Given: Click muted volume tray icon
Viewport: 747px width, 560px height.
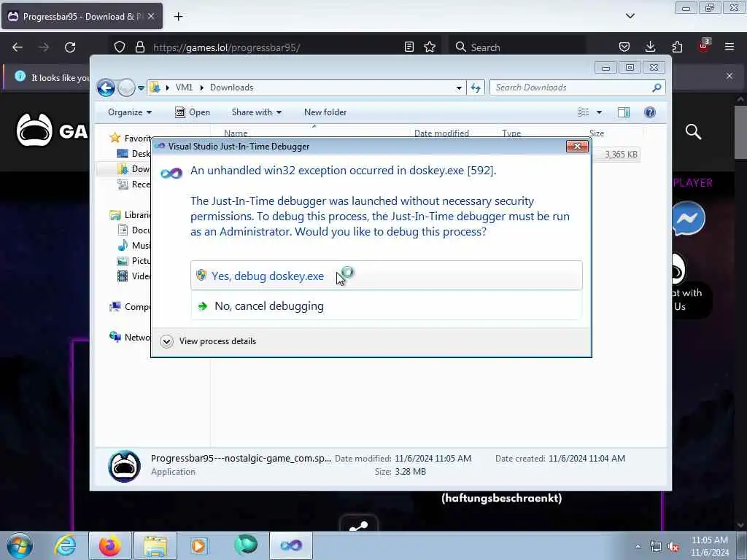Looking at the screenshot, I should point(673,547).
